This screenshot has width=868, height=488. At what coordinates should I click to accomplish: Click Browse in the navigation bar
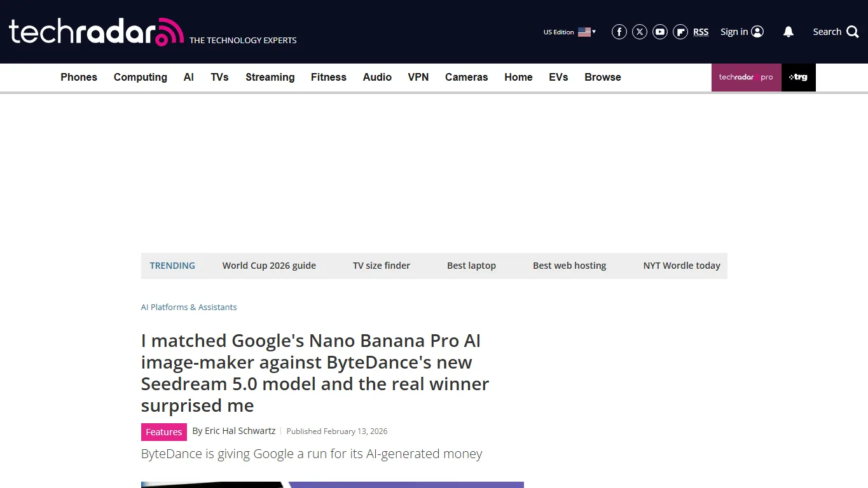click(603, 78)
